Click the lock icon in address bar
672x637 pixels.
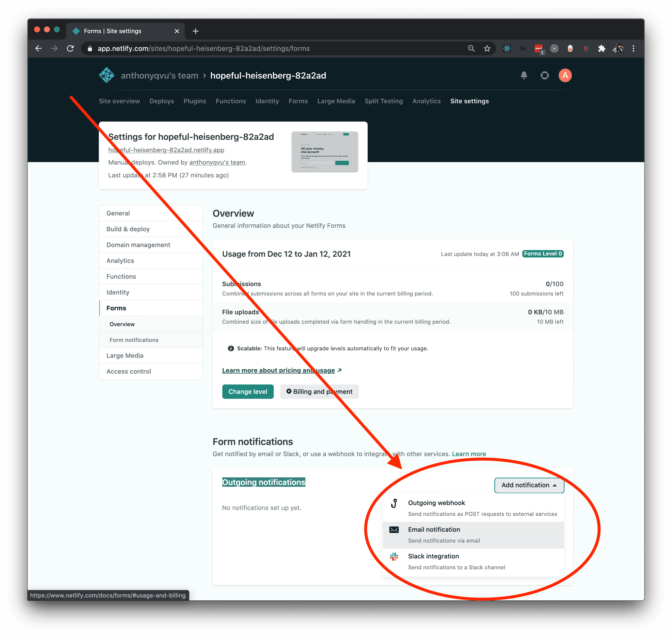tap(90, 49)
